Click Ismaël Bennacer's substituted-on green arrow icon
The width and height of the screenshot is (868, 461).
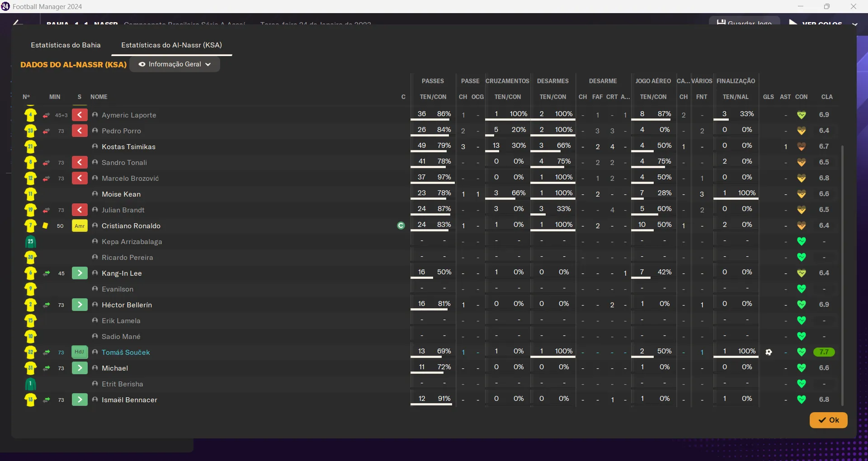tap(80, 400)
